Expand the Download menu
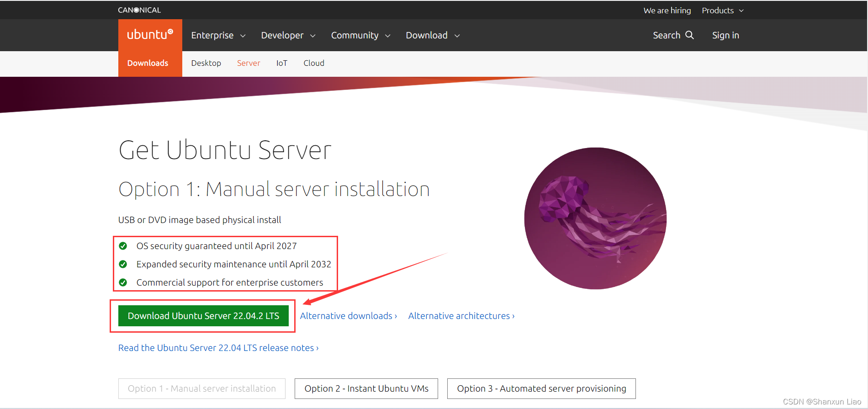 [x=433, y=35]
